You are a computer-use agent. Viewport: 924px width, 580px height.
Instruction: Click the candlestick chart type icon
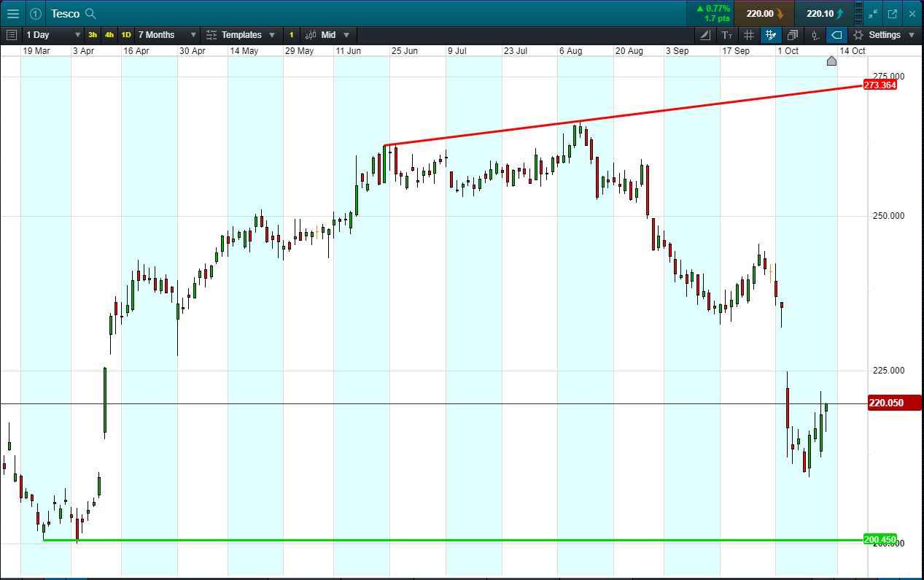point(311,35)
